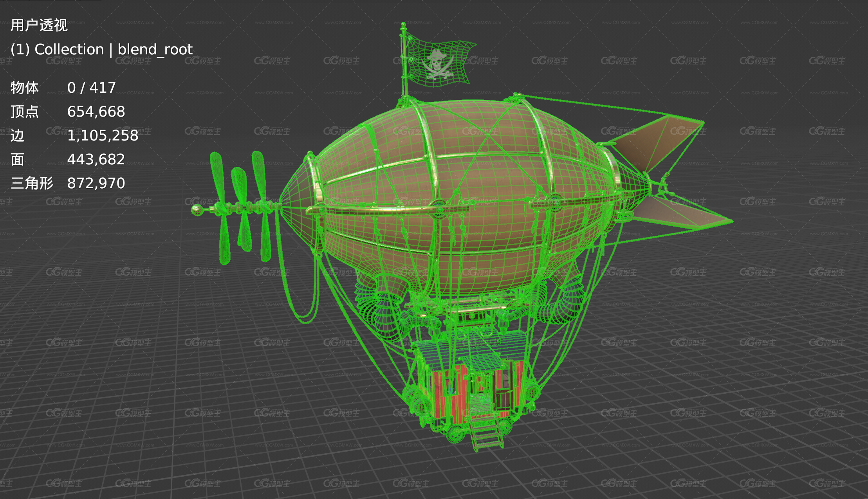Viewport: 868px width, 499px height.
Task: Click the '面' statistics label
Action: pos(18,159)
